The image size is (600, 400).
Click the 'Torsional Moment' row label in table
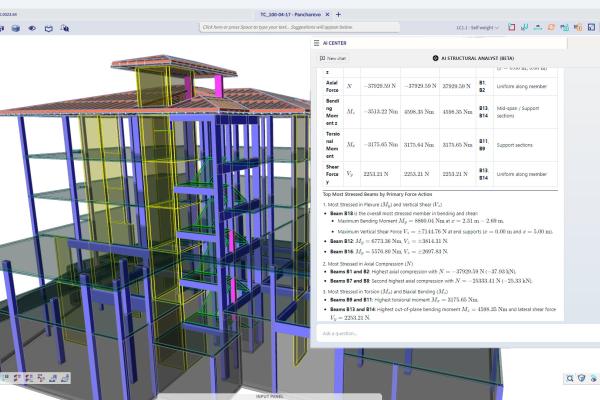[332, 145]
